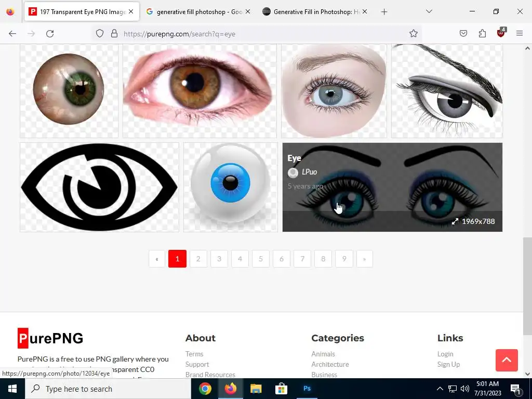Screen dimensions: 532x399
Task: Open the Sign Up link
Action: click(x=448, y=364)
